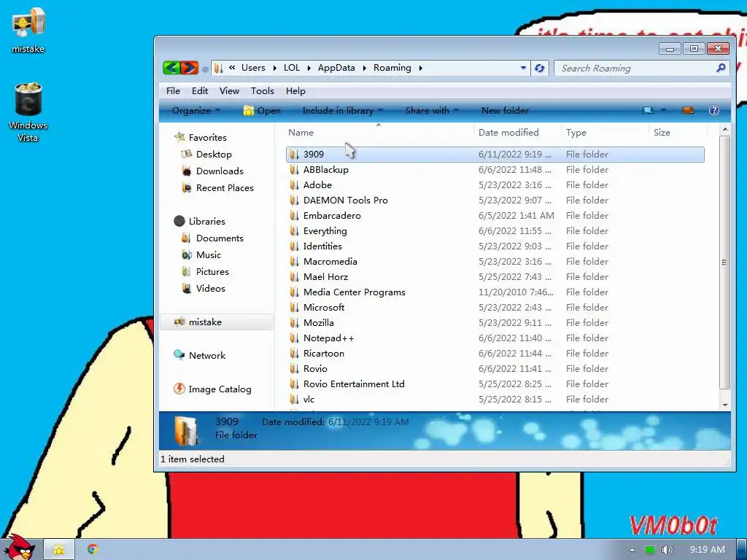Click the Open toolbar button

click(x=262, y=111)
